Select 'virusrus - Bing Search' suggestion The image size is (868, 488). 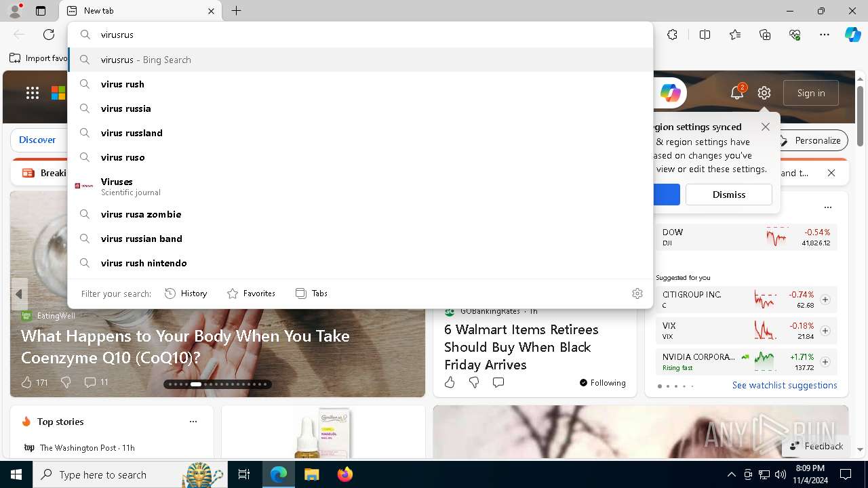(360, 60)
